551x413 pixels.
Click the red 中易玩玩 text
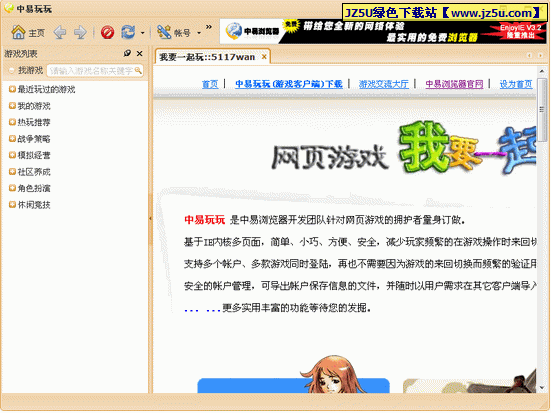pos(205,220)
